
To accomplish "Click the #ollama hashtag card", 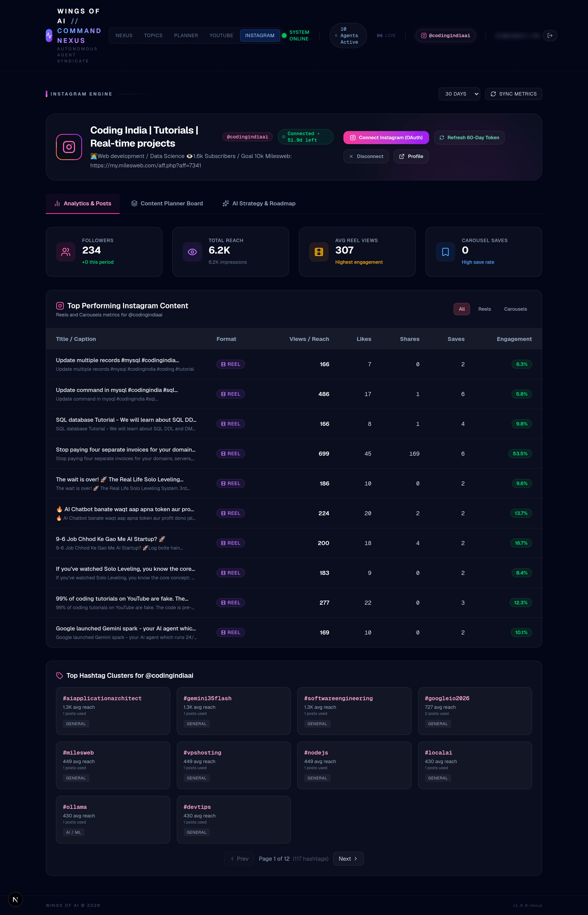I will tap(113, 820).
